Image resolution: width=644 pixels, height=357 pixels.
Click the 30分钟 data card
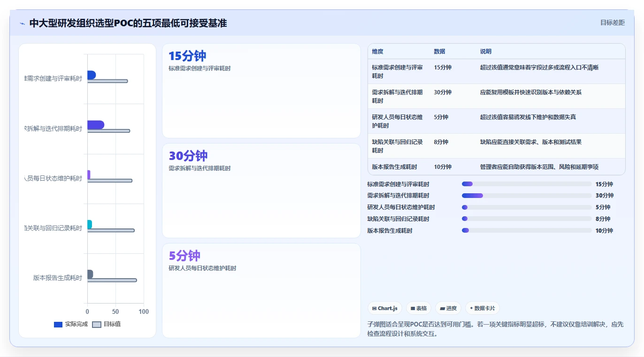[x=261, y=190]
